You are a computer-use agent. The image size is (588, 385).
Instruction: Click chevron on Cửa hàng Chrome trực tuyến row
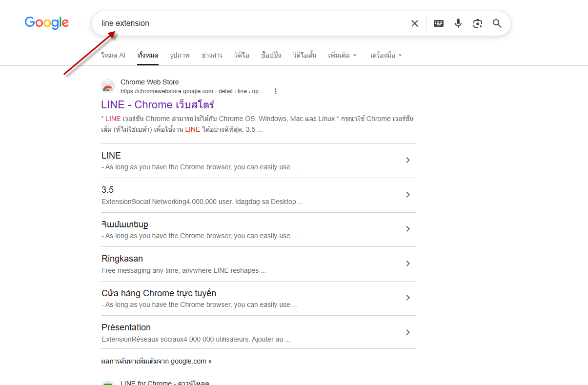(x=408, y=298)
